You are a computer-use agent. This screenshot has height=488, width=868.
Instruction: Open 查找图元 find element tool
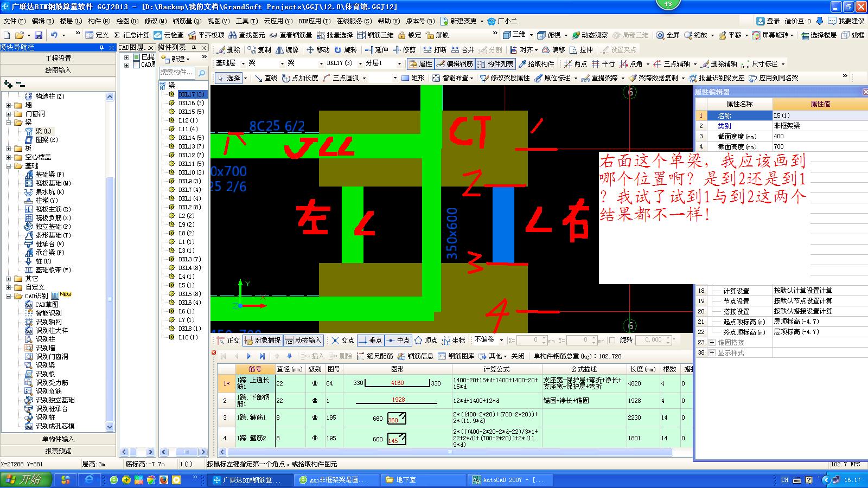pos(246,35)
